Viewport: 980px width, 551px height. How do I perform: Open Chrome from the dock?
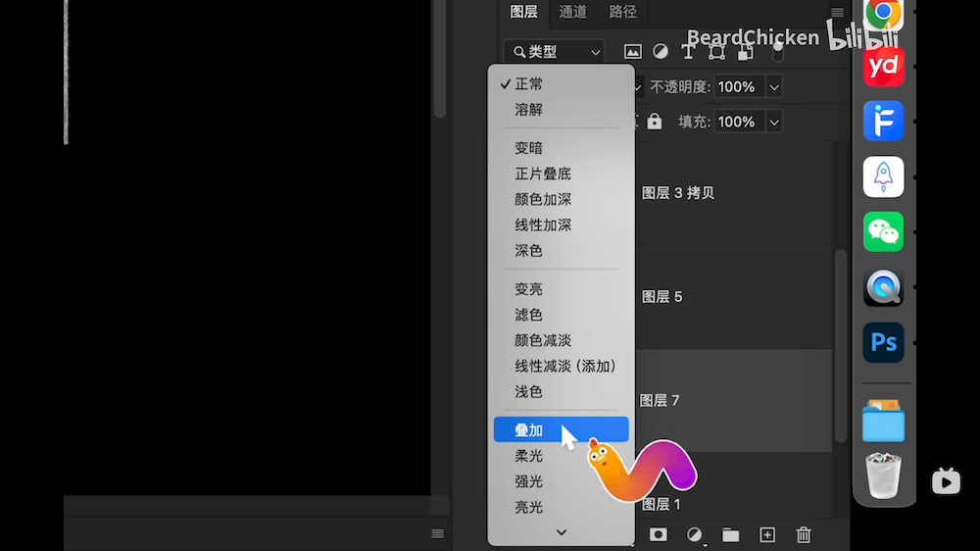(883, 13)
